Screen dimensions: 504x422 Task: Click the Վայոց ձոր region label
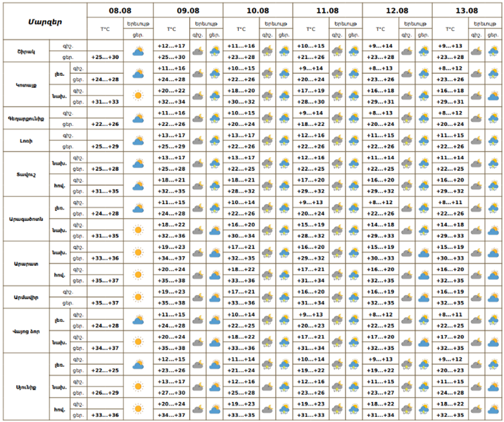26,331
